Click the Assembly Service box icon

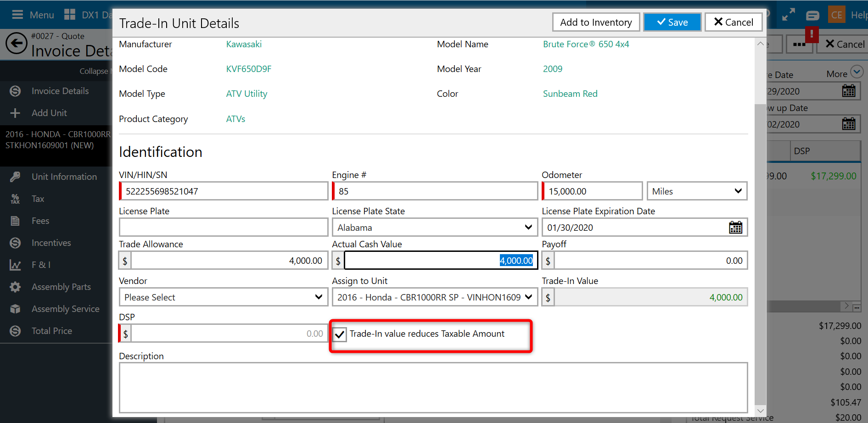[x=15, y=309]
